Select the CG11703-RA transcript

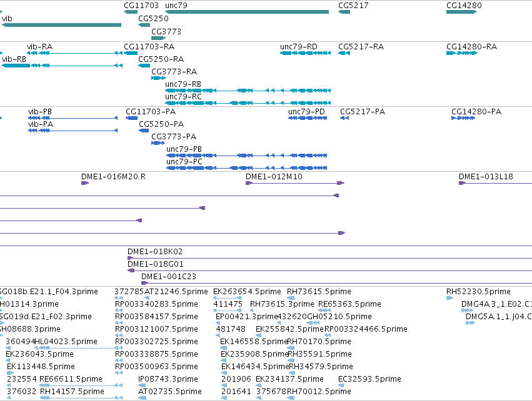(x=131, y=53)
